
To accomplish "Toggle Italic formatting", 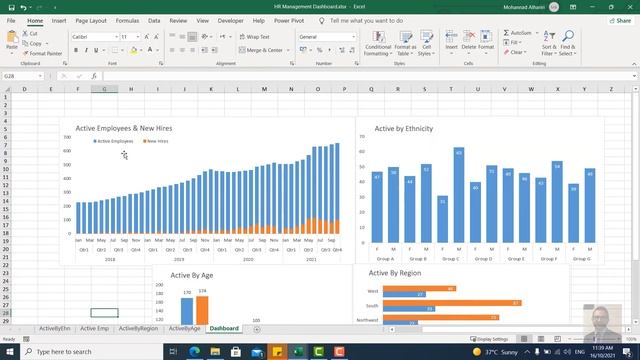I will [86, 50].
